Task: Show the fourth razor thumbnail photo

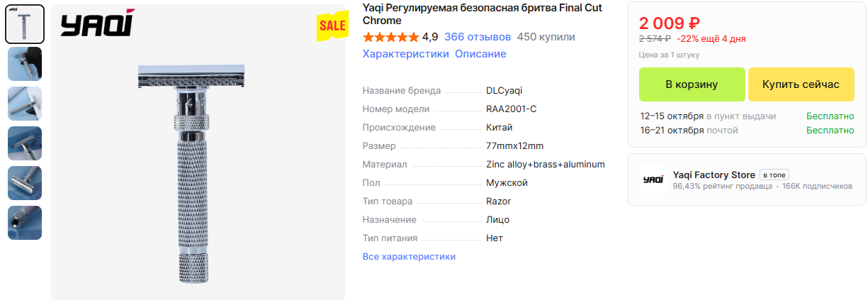Action: (x=25, y=143)
